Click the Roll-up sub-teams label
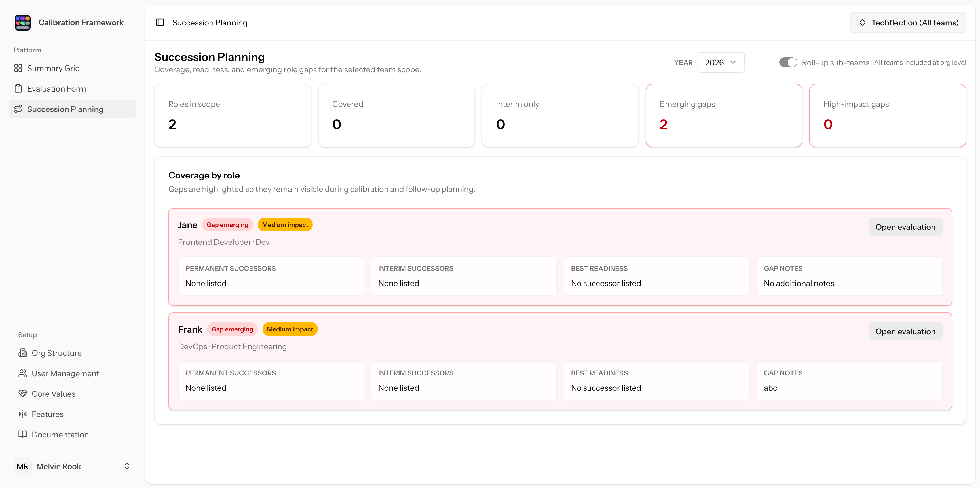 835,63
